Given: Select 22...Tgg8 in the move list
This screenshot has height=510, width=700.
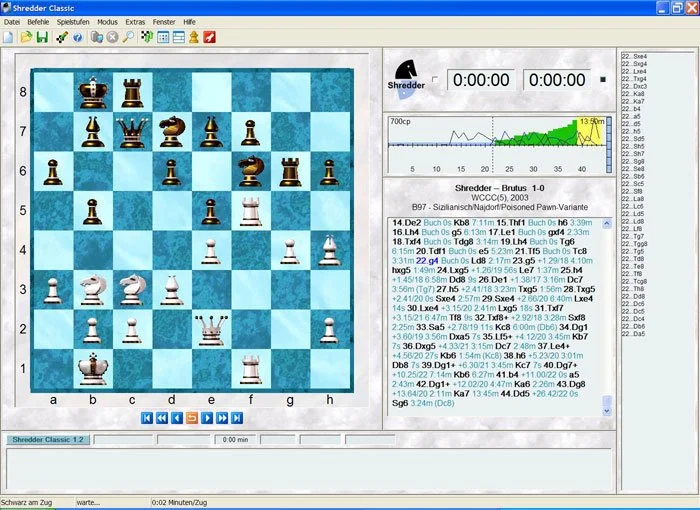Looking at the screenshot, I should point(634,244).
